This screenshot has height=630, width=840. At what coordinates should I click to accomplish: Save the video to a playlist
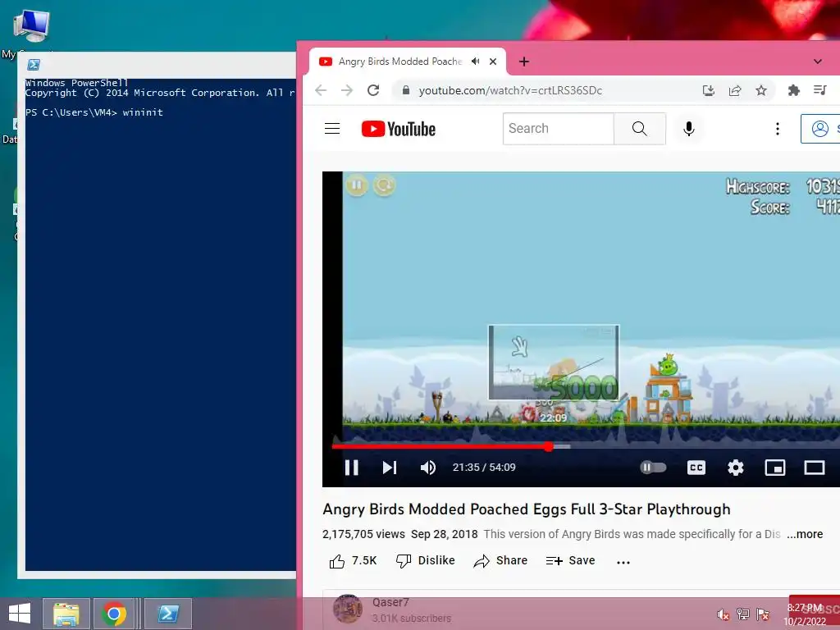point(571,561)
